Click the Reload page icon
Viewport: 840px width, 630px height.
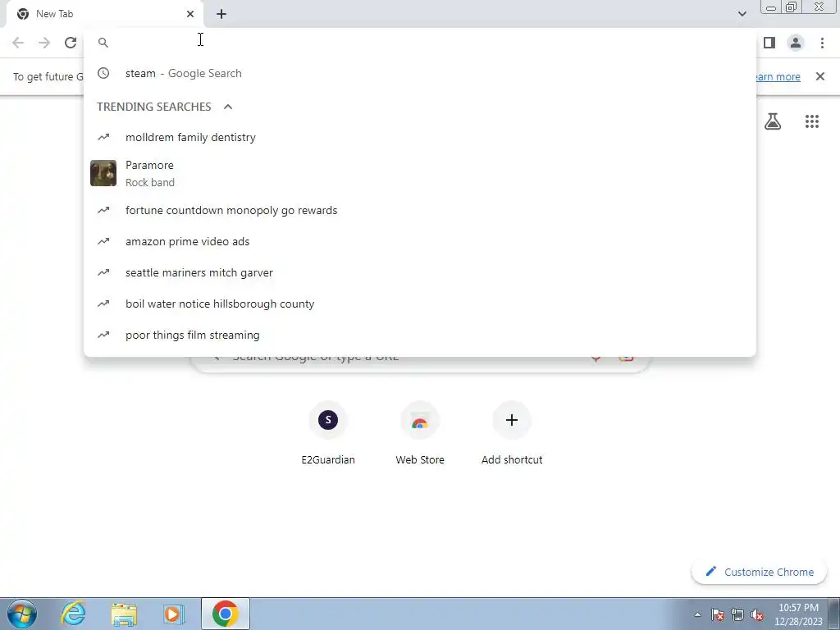point(71,43)
